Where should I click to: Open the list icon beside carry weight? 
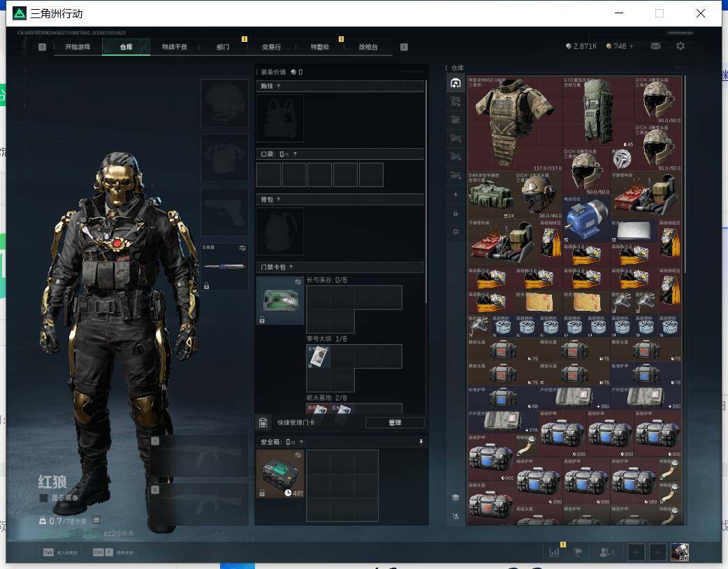click(x=96, y=520)
